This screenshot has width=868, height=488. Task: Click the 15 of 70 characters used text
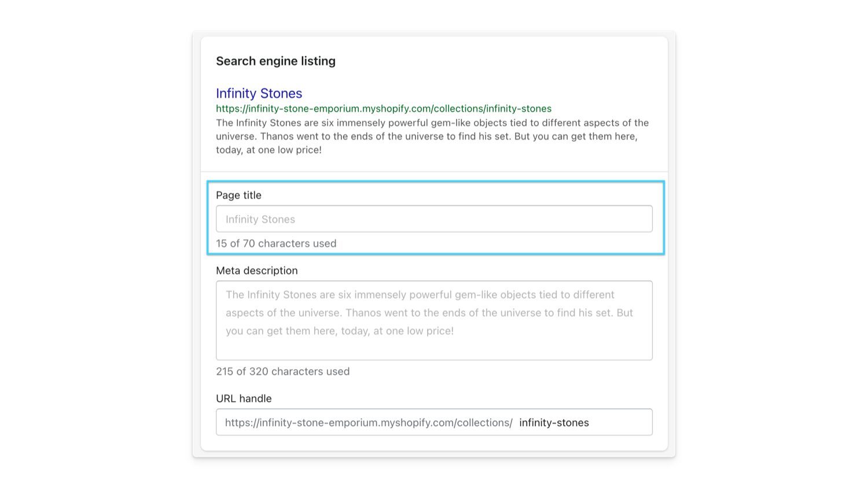coord(276,243)
